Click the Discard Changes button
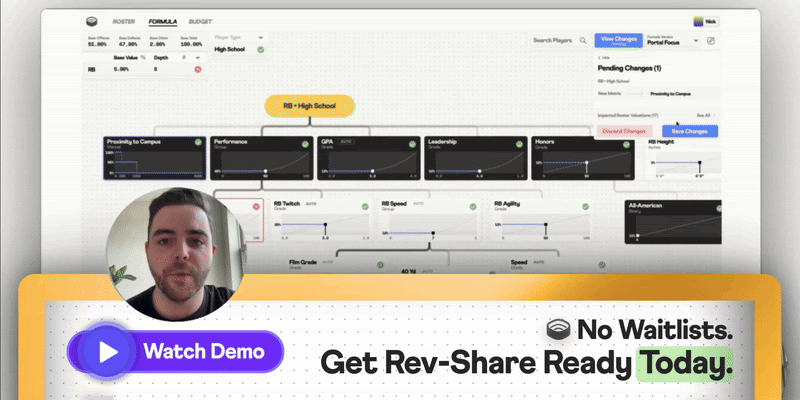 pyautogui.click(x=623, y=131)
